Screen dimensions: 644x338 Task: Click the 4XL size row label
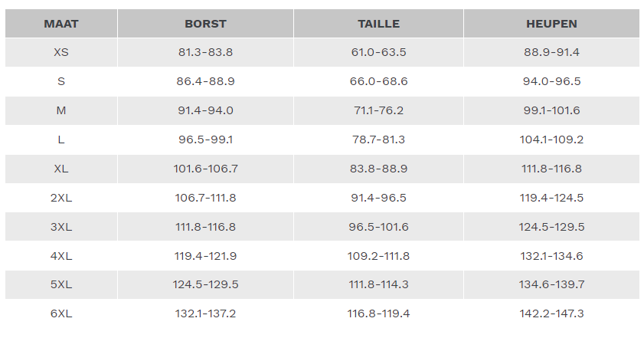[61, 255]
